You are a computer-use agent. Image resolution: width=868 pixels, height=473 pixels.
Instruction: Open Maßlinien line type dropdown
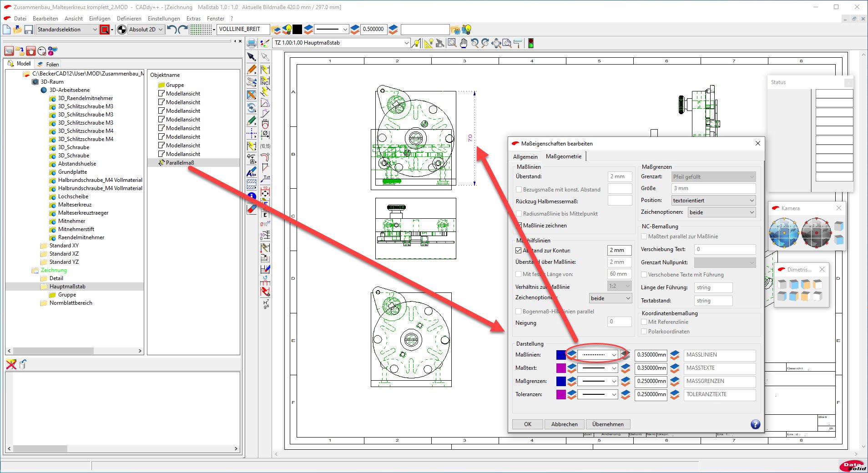click(x=598, y=355)
